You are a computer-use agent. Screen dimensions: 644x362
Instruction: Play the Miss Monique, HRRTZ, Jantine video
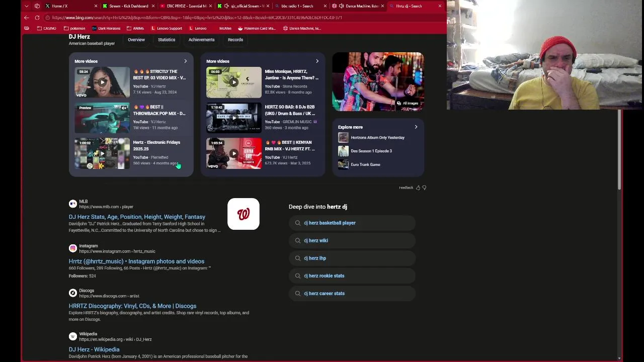(234, 82)
